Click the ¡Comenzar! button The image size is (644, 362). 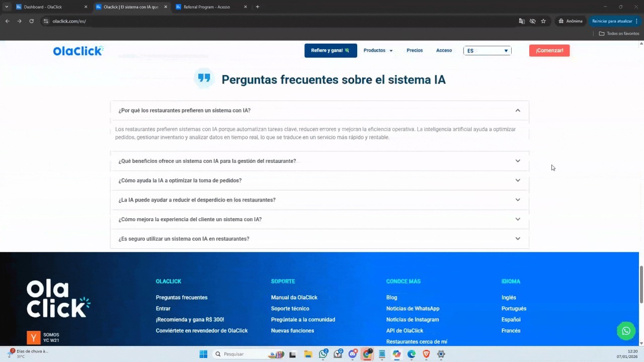coord(549,50)
